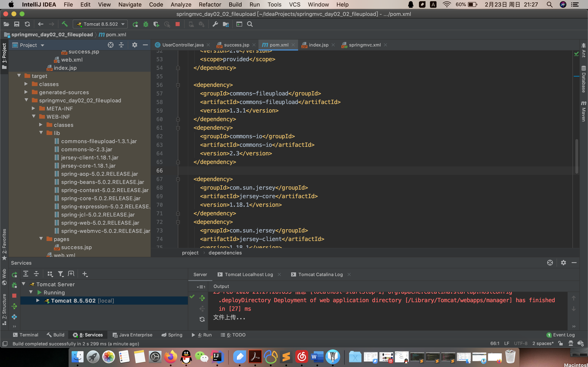
Task: Click the Search Everywhere magnifier in toolbar
Action: click(250, 24)
